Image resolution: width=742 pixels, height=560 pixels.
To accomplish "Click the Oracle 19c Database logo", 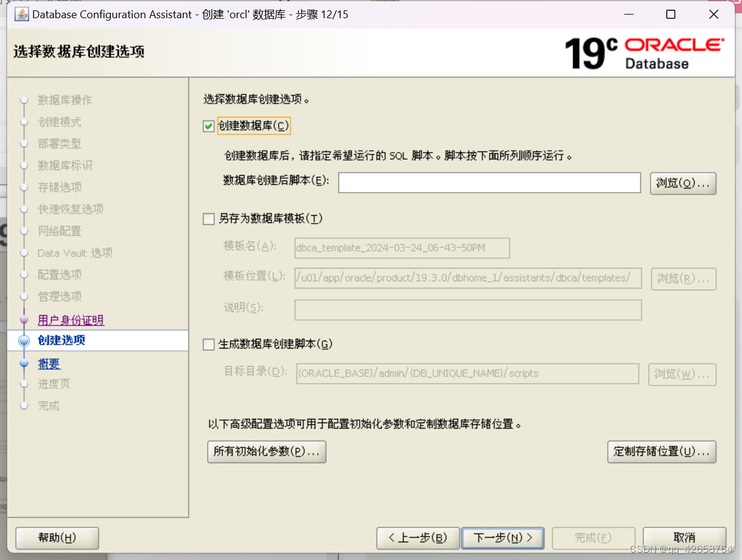I will (644, 53).
